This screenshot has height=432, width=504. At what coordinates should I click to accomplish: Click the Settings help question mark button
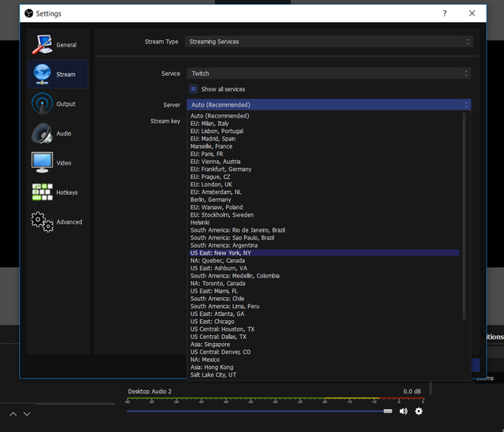(x=445, y=13)
